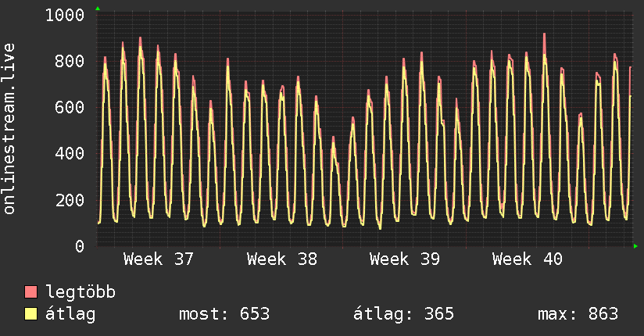Click the 'most: 653' current value
This screenshot has height=336, width=644.
224,314
